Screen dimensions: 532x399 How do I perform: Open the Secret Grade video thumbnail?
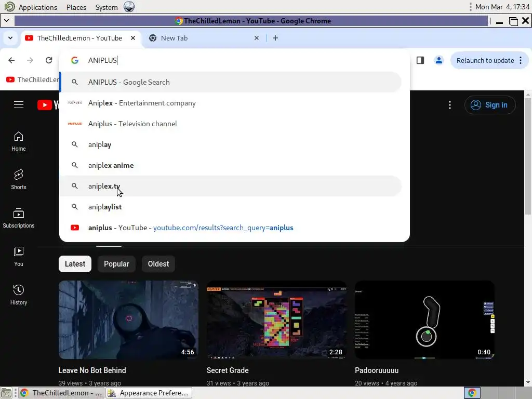pyautogui.click(x=277, y=320)
